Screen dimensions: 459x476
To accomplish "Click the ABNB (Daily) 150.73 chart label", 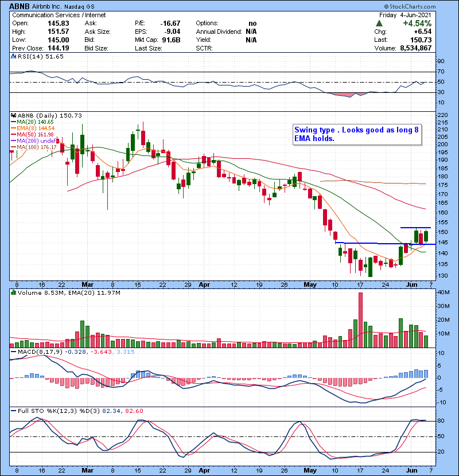I will pos(50,115).
